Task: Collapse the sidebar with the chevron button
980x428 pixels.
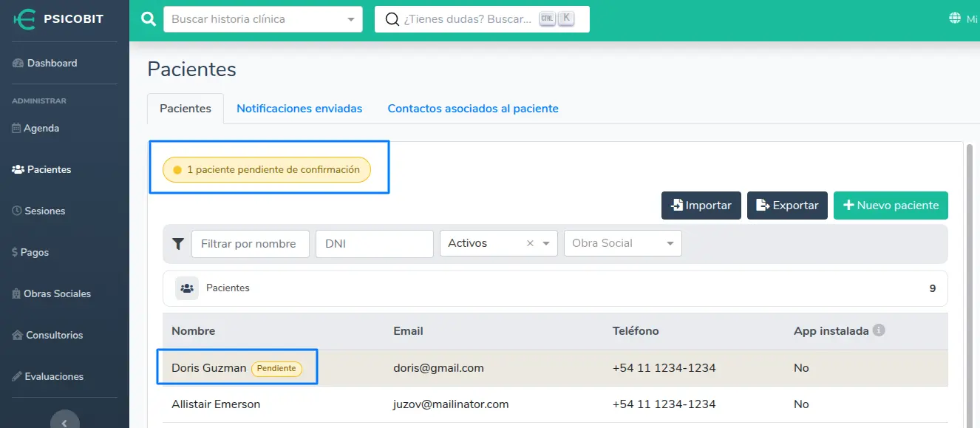Action: pyautogui.click(x=64, y=422)
